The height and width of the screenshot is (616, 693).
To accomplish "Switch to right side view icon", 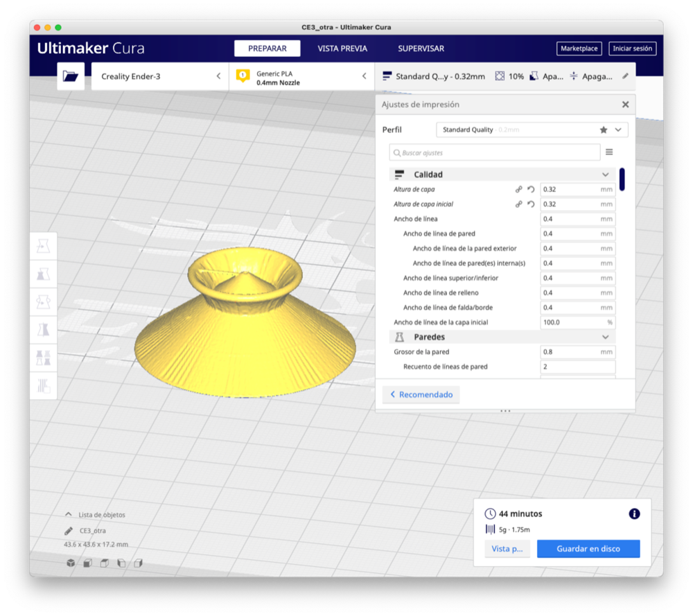I will click(139, 563).
